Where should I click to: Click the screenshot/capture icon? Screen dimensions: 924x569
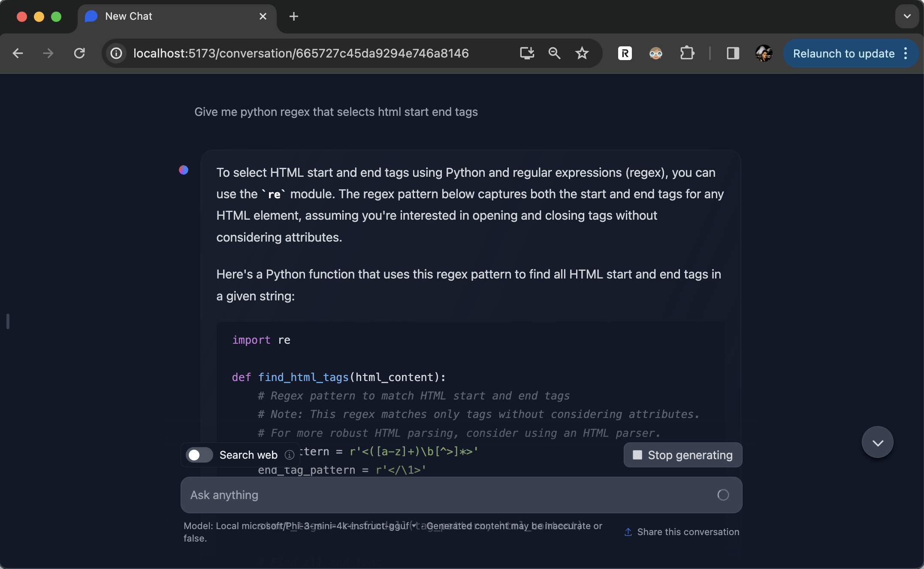pyautogui.click(x=527, y=53)
